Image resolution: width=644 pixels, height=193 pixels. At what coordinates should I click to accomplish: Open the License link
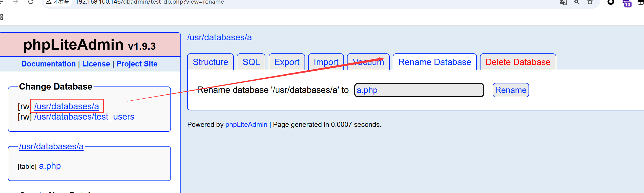96,64
